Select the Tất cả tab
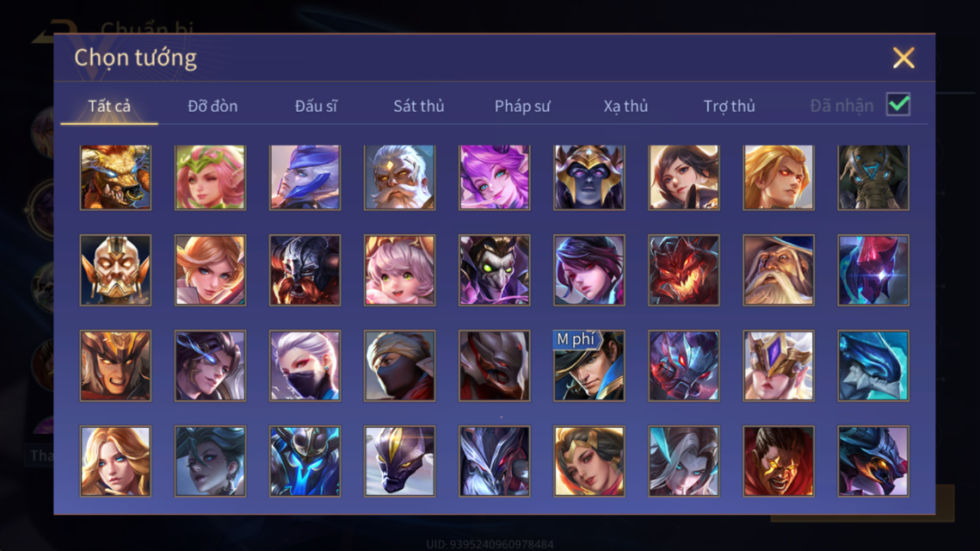The height and width of the screenshot is (551, 980). coord(109,106)
